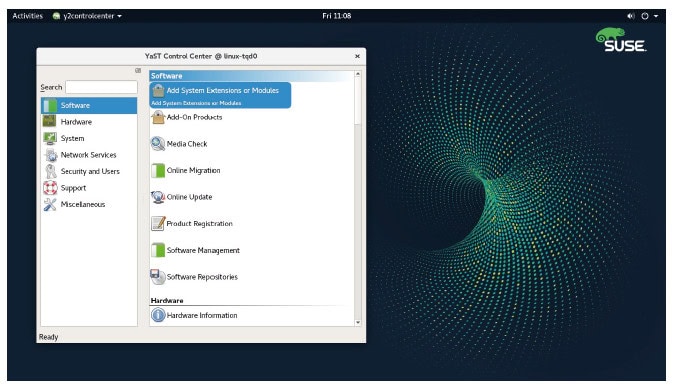Select the Software category label
The height and width of the screenshot is (390, 675).
[x=75, y=105]
